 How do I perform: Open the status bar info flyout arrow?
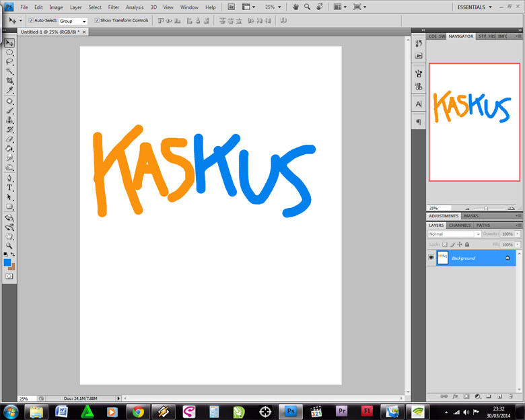118,398
